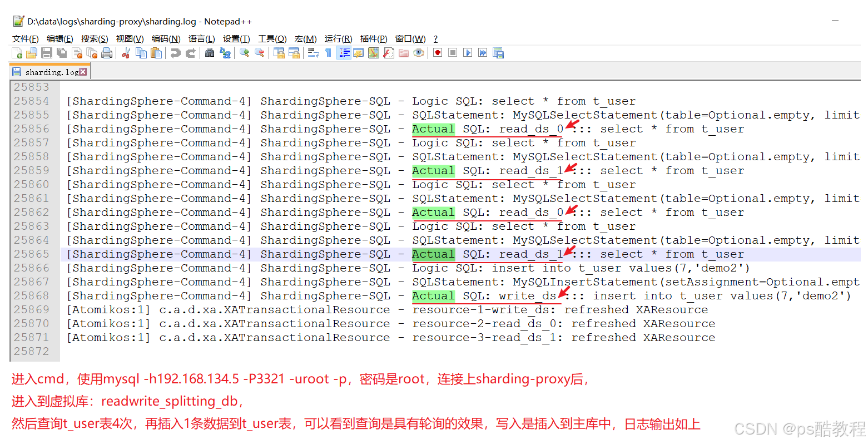Zoom out with the magnifier minus icon
This screenshot has height=444, width=868.
point(259,53)
